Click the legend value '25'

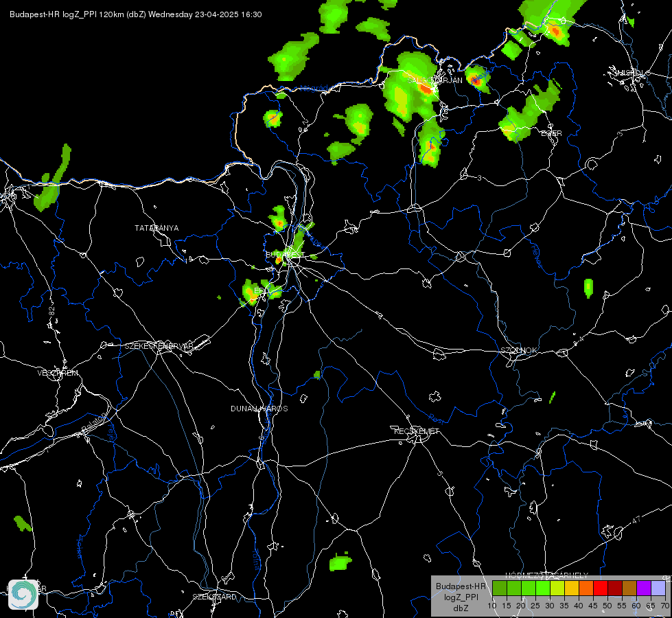[x=535, y=606]
